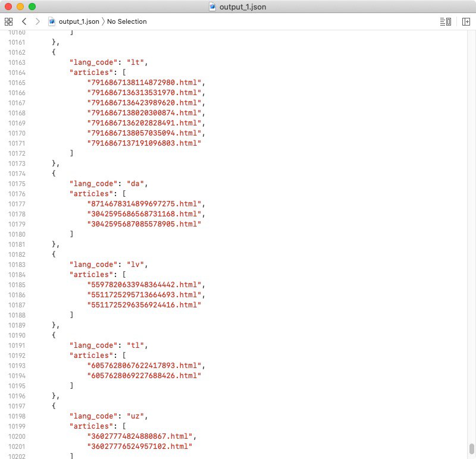Viewport: 476px width, 459px height.
Task: Click "articles" key on line 10176
Action: (92, 194)
